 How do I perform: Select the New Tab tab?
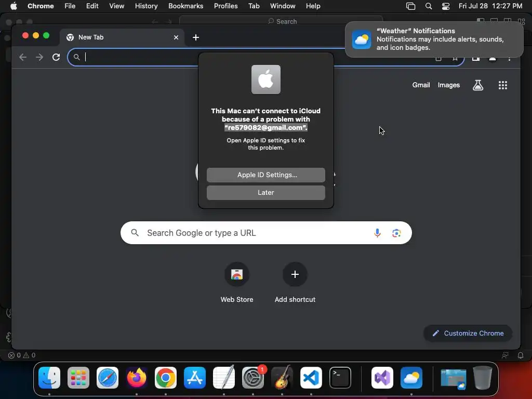122,37
